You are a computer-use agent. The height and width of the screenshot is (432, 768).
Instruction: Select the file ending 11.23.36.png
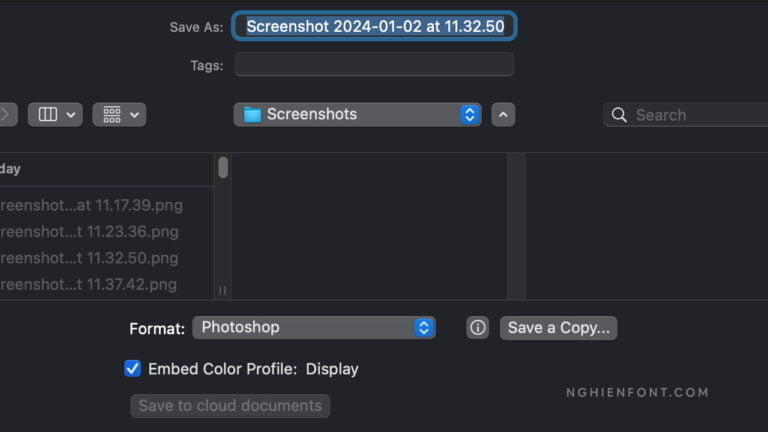click(x=88, y=231)
